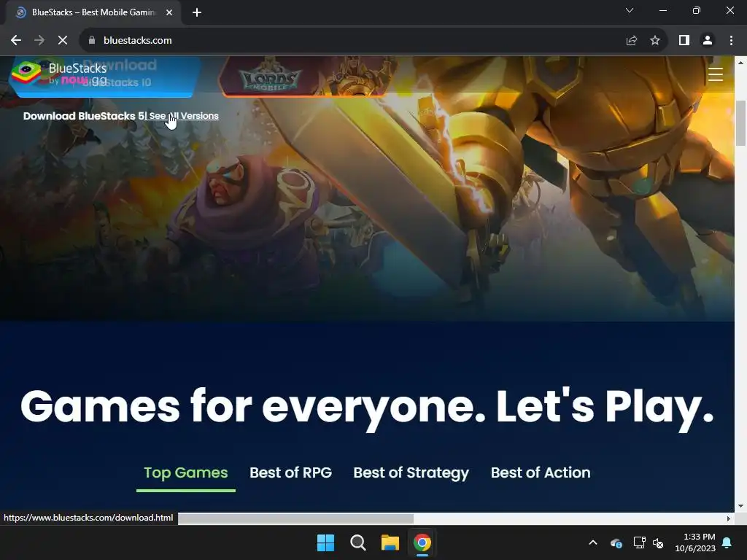Select the BlueStacks browser tab
Screen dimensions: 747x560
point(93,12)
